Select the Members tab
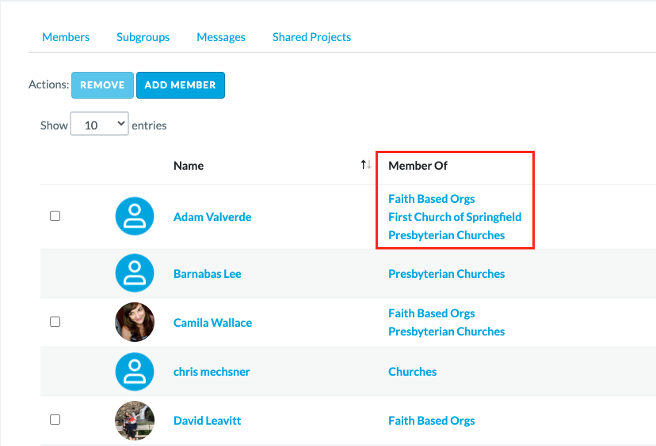This screenshot has height=446, width=656. (66, 37)
